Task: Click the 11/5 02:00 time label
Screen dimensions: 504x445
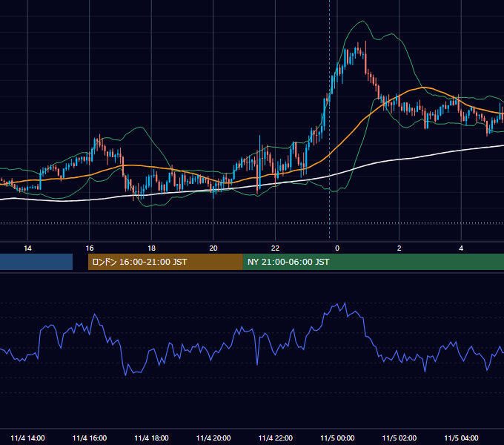Action: coord(399,438)
